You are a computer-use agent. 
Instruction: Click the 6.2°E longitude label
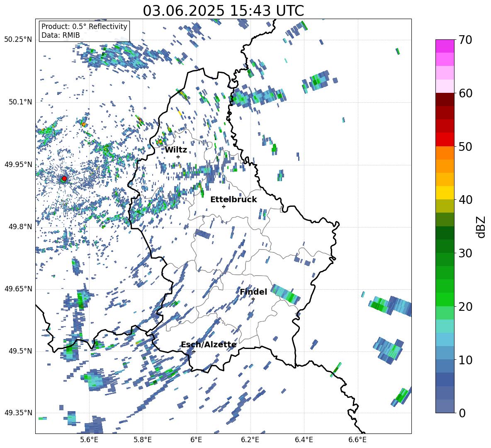tap(250, 440)
